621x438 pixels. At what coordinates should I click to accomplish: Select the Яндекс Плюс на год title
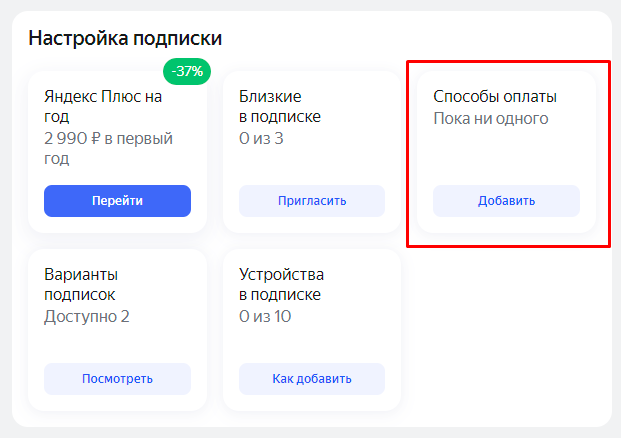pos(103,106)
